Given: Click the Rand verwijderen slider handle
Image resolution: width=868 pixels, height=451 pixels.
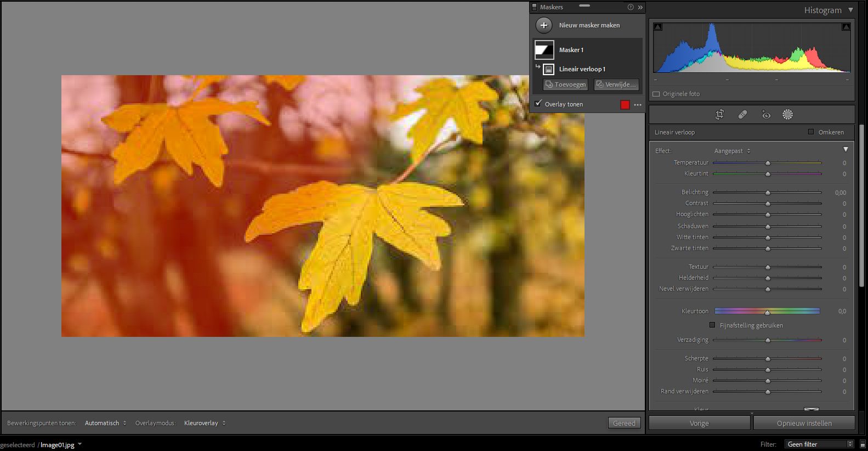Looking at the screenshot, I should coord(768,392).
